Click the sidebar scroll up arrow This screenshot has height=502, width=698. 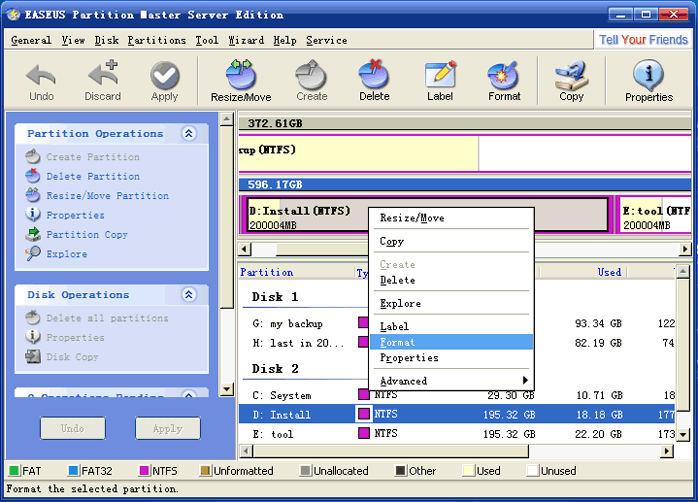[x=227, y=119]
